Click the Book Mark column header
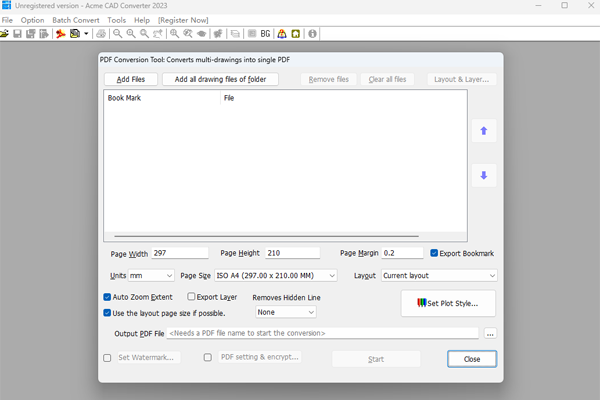Screen dimensions: 600x400 pos(162,98)
